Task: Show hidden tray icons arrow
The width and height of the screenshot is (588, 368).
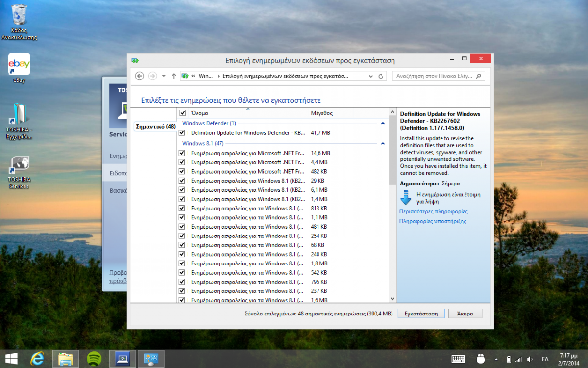Action: click(496, 359)
